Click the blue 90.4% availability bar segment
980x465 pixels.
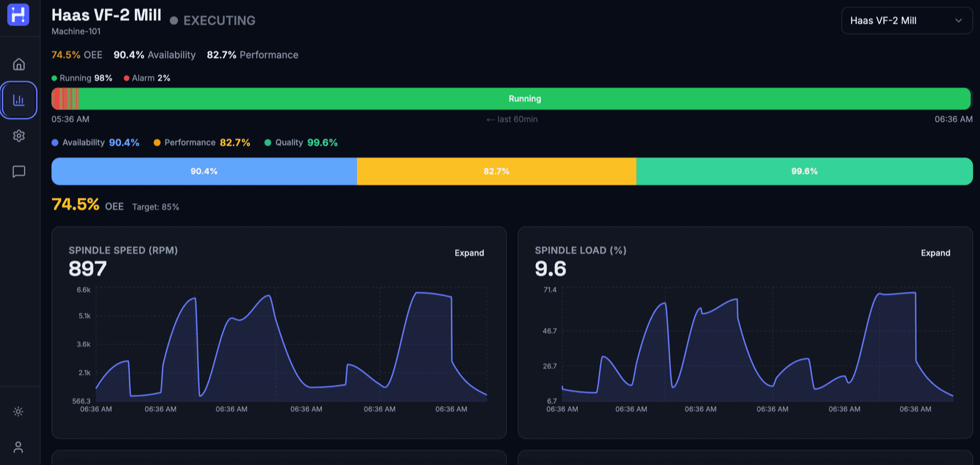(x=204, y=171)
